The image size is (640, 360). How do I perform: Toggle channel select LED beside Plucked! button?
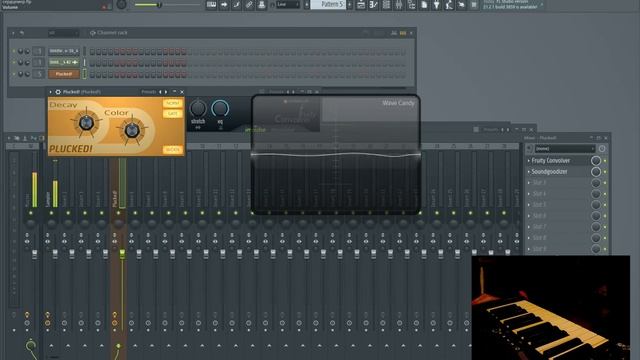(x=84, y=74)
